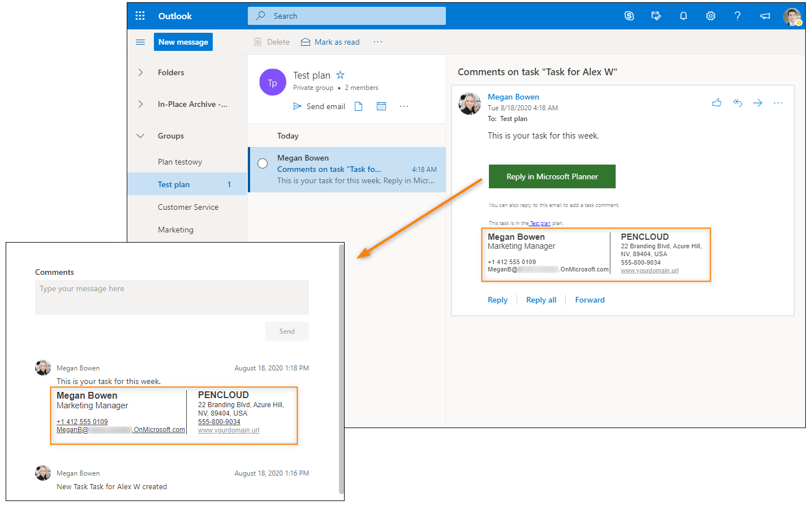Click the New message button
Image resolution: width=812 pixels, height=505 pixels.
[x=183, y=41]
